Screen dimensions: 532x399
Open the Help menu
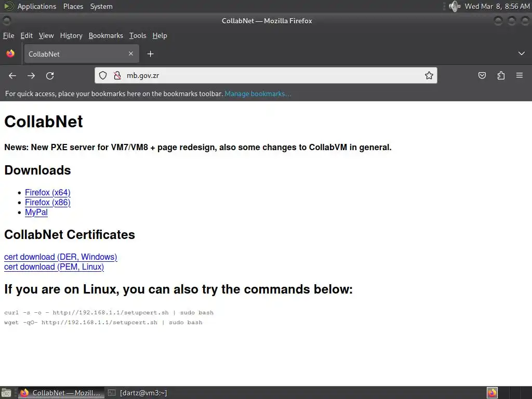(x=160, y=36)
